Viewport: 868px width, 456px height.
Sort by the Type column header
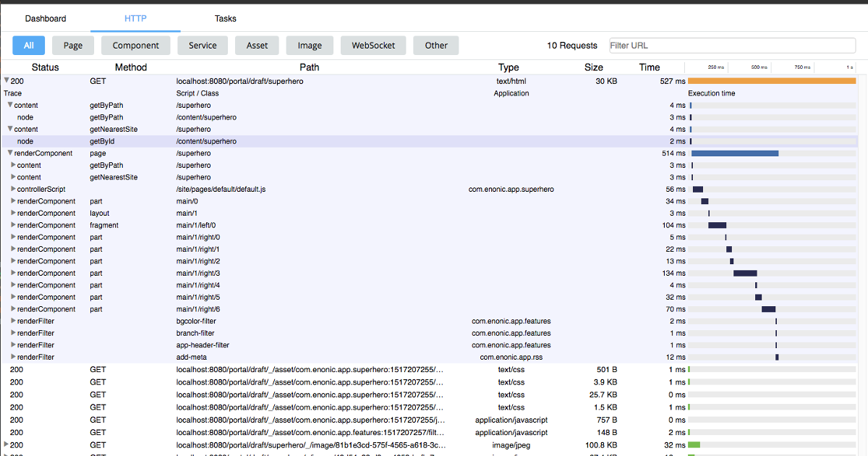(x=509, y=67)
